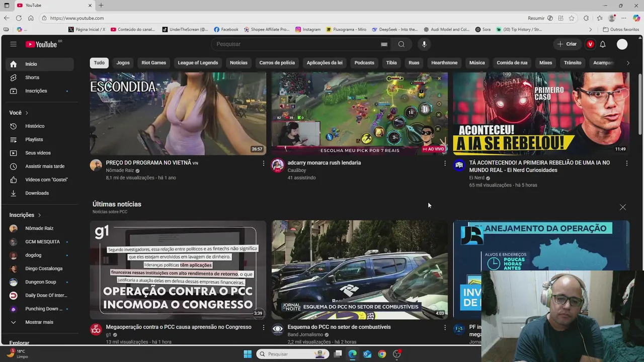Image resolution: width=644 pixels, height=362 pixels.
Task: Open the YouTube hamburger guide menu
Action: (14, 44)
